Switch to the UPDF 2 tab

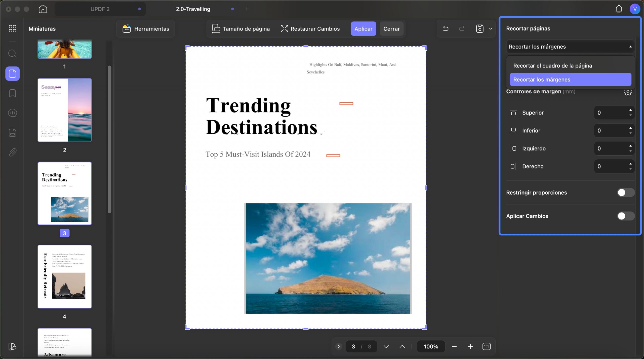click(100, 9)
